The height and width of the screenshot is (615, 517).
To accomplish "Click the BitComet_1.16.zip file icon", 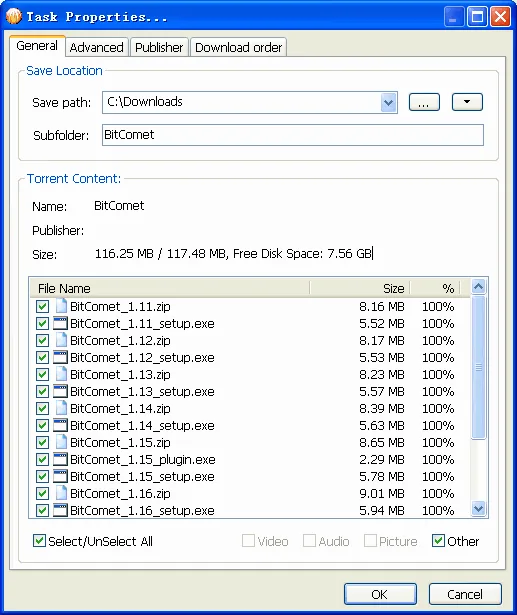I will (61, 493).
